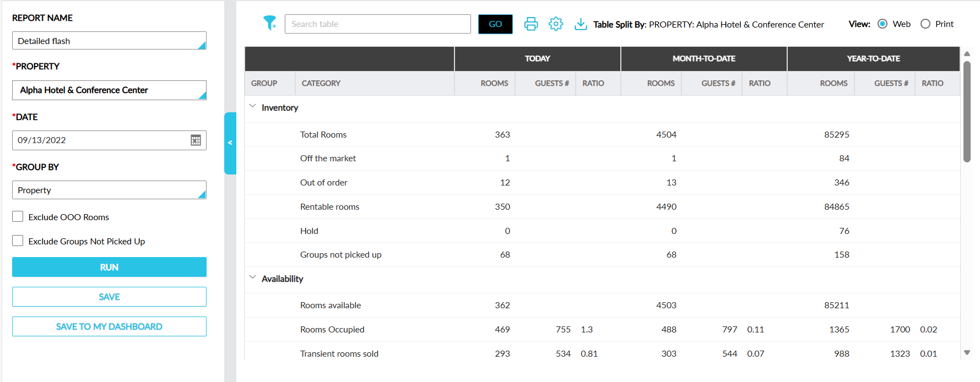Open the Property dropdown selector

109,90
